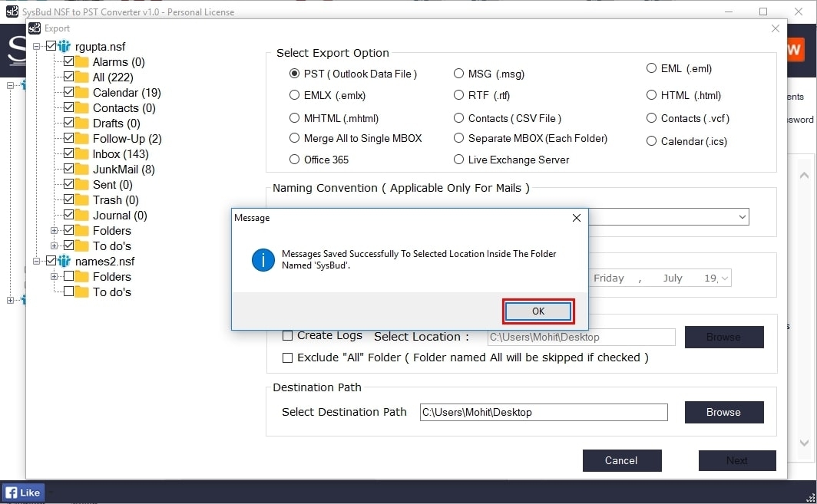This screenshot has width=817, height=504.
Task: Click the Facebook Like button
Action: (x=24, y=492)
